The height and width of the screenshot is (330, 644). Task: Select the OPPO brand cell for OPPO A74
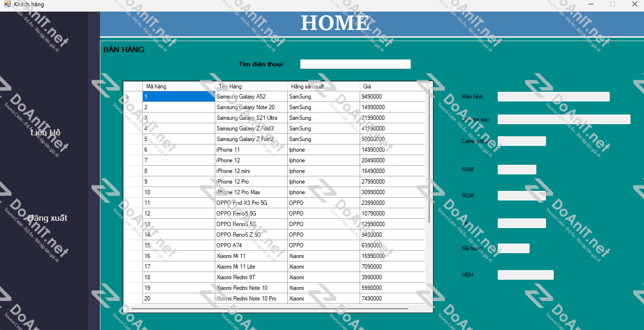(323, 245)
